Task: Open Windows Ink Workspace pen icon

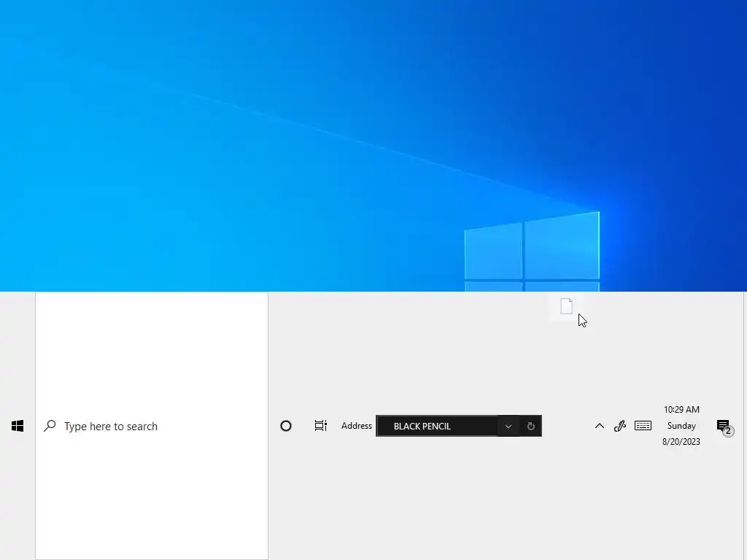Action: (620, 426)
